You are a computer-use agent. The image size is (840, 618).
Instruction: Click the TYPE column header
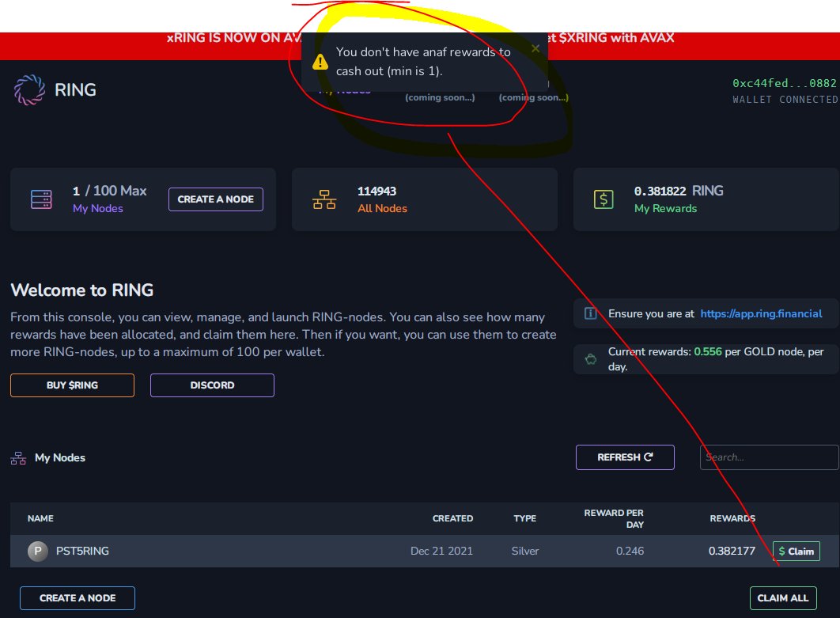(525, 518)
